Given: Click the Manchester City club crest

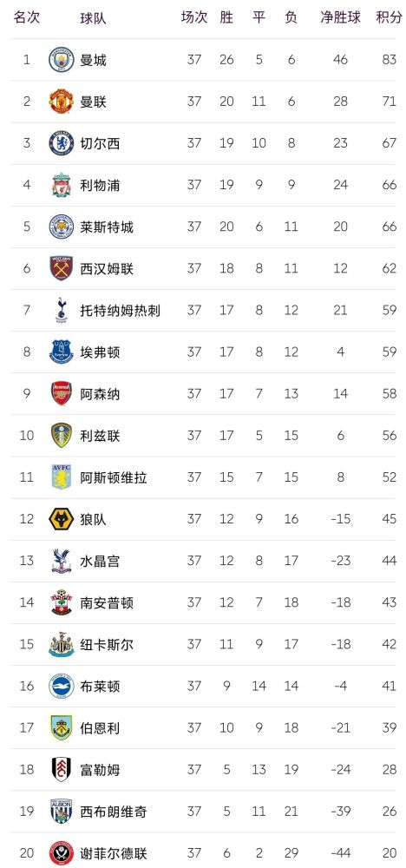Looking at the screenshot, I should [x=61, y=60].
